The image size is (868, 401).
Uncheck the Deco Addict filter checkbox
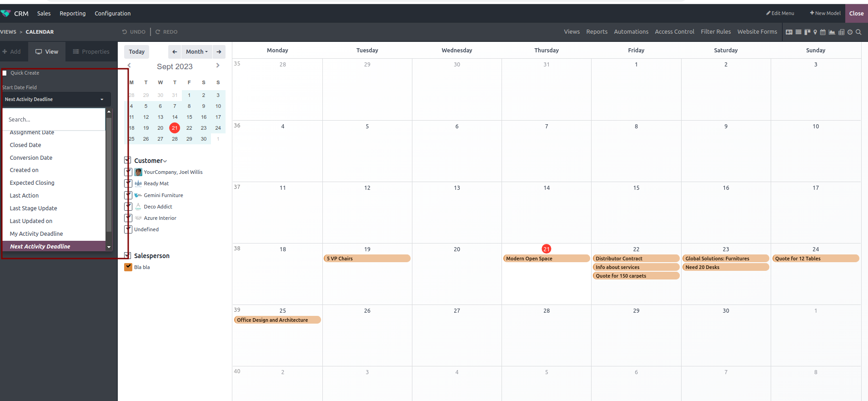(x=128, y=207)
